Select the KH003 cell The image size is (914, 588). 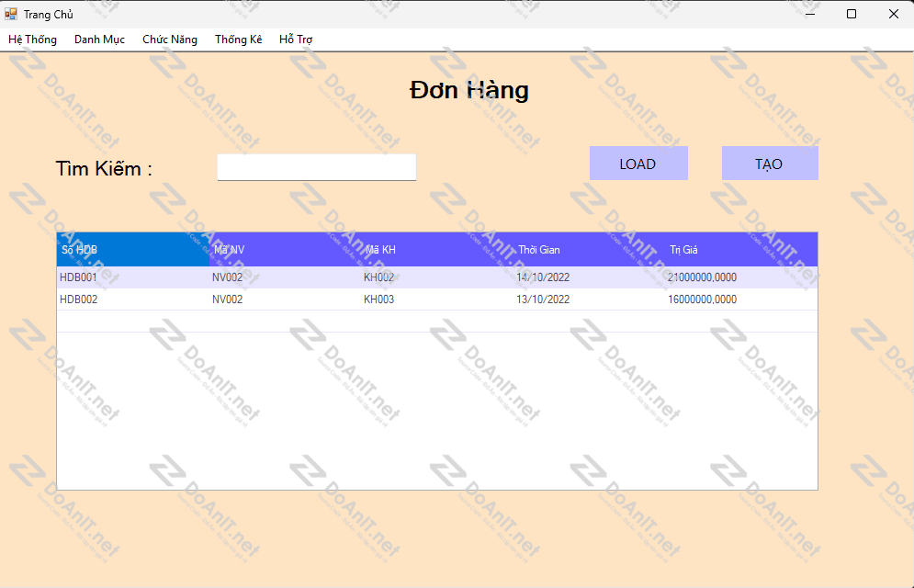tap(437, 300)
